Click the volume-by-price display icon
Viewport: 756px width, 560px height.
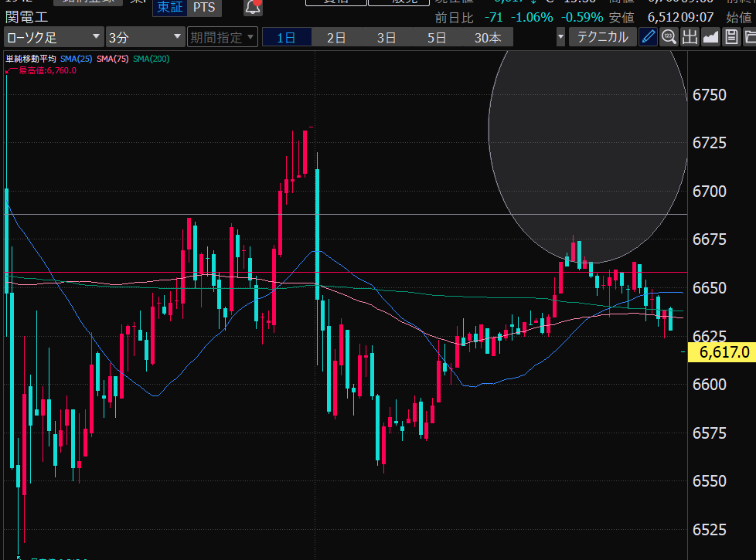pyautogui.click(x=690, y=37)
